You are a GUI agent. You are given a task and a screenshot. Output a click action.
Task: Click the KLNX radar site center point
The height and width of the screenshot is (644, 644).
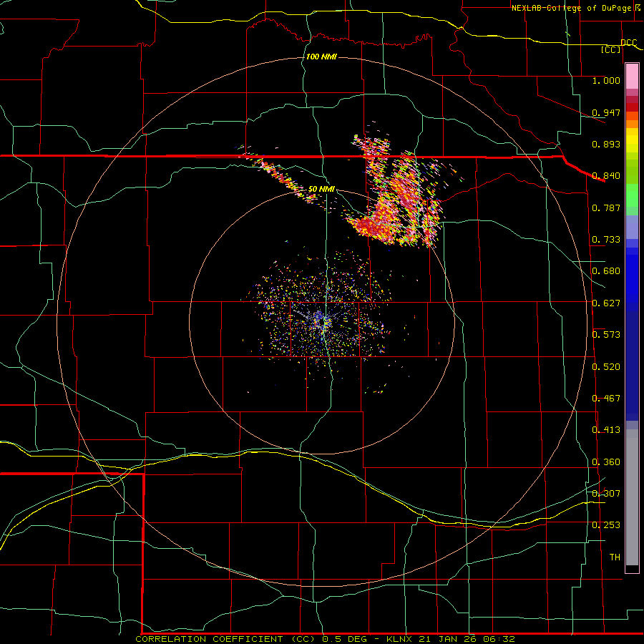pos(321,321)
